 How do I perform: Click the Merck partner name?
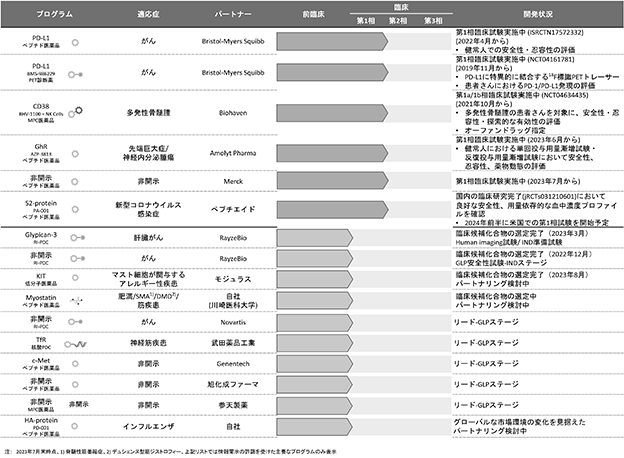coord(233,181)
